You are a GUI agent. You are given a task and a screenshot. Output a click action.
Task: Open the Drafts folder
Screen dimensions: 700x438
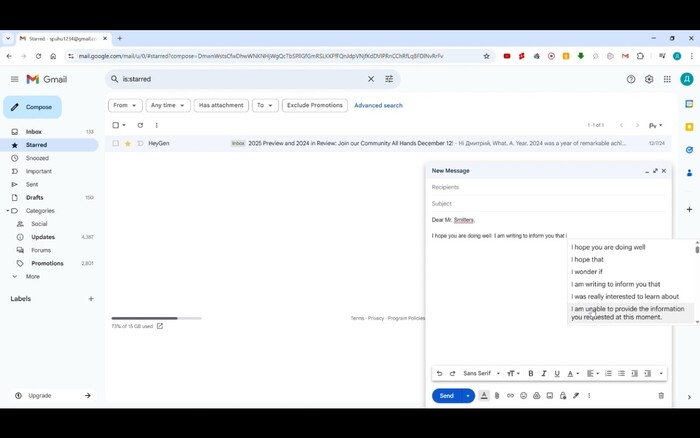[35, 198]
